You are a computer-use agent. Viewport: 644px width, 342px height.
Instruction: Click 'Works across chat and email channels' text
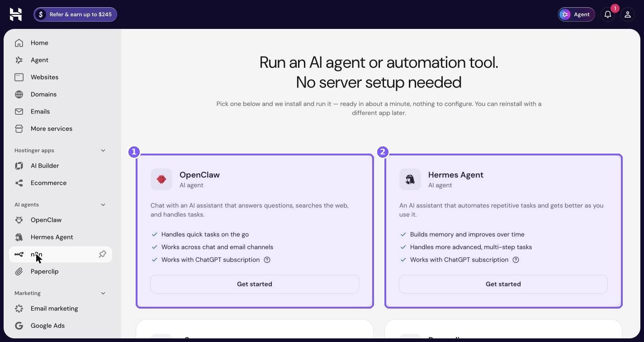(x=217, y=247)
